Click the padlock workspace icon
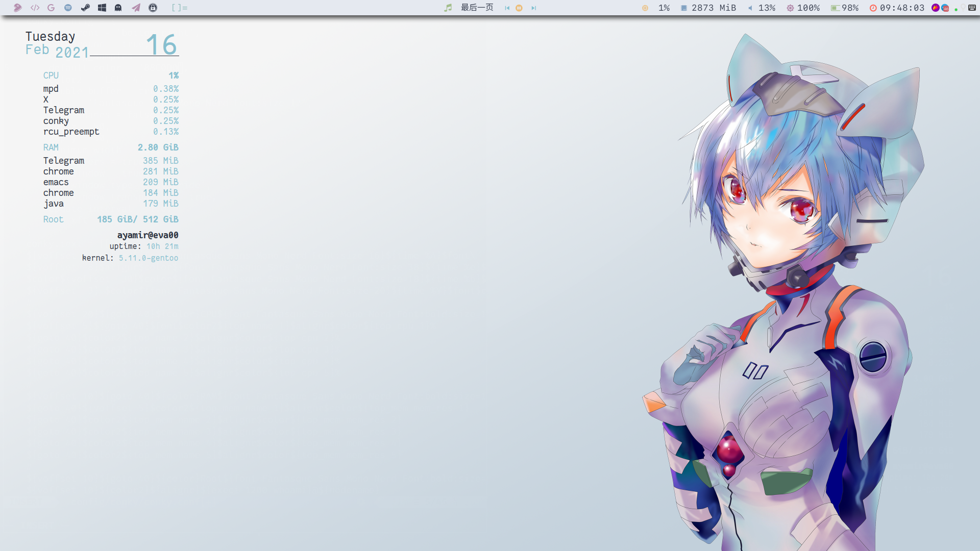Screen dimensions: 980x551 pos(153,8)
